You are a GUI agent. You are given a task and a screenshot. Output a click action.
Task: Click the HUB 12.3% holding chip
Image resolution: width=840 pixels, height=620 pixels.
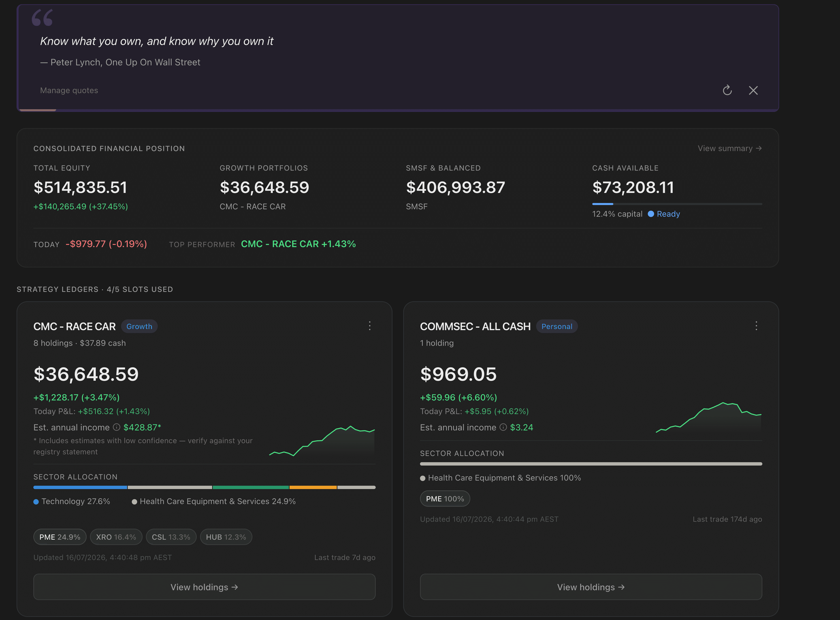pos(226,537)
